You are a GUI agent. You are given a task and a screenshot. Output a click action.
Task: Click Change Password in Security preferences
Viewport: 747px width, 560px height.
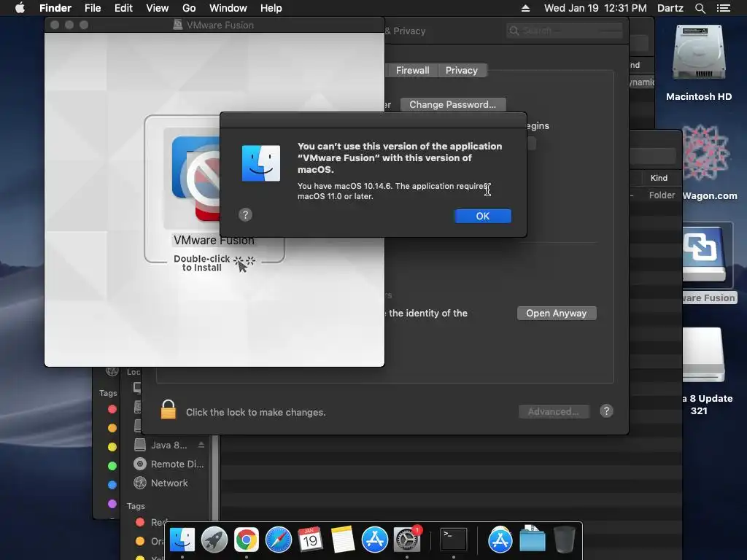pos(452,104)
